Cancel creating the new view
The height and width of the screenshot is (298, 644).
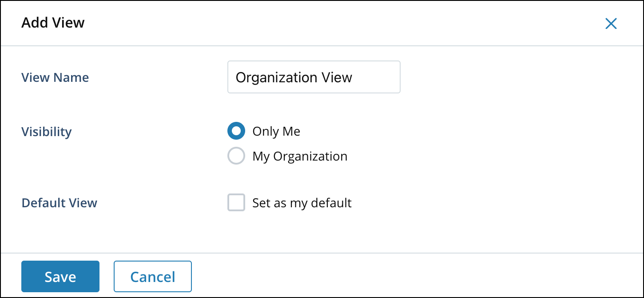tap(152, 276)
